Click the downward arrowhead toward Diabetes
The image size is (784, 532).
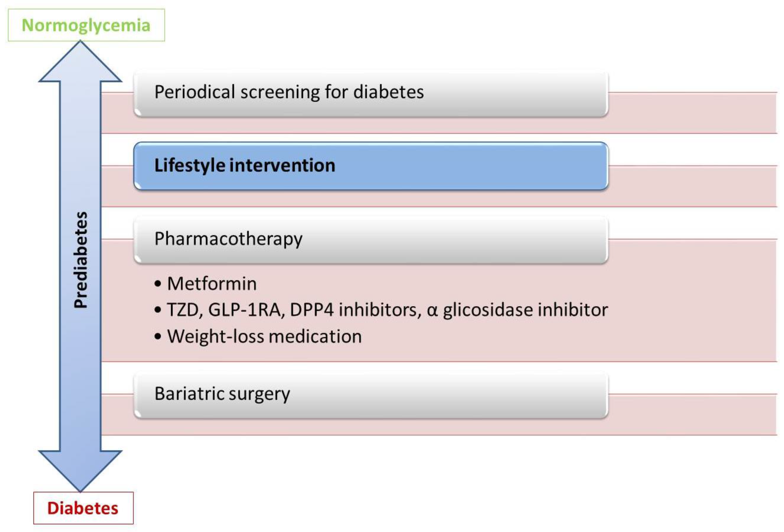(80, 469)
